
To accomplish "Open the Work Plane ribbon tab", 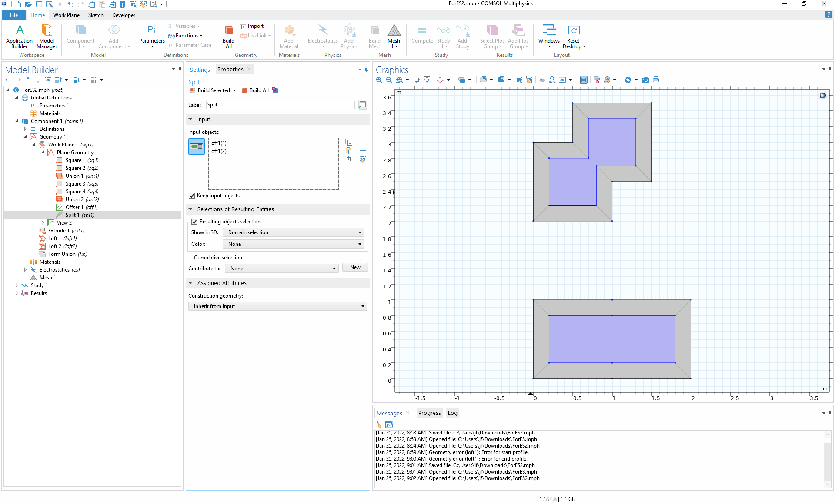I will [x=66, y=15].
